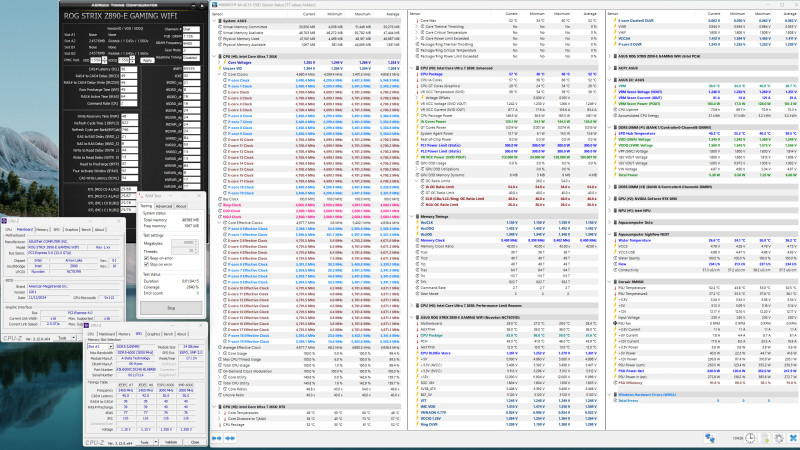The width and height of the screenshot is (800, 450).
Task: Click Apply button in timing configurator
Action: coord(147,60)
